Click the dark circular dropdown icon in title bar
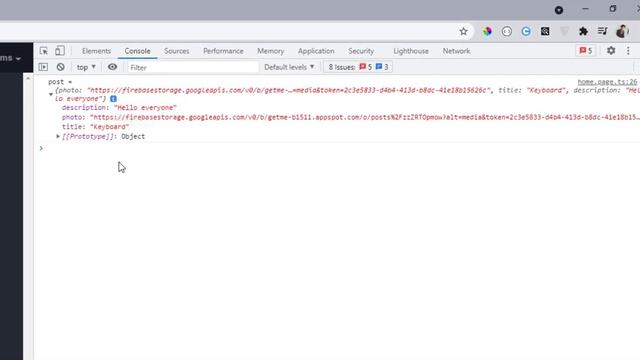The height and width of the screenshot is (360, 640). pyautogui.click(x=559, y=10)
